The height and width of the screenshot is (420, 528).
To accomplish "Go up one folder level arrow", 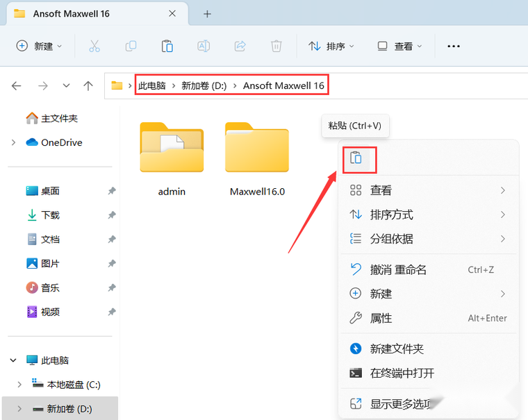I will (x=88, y=86).
